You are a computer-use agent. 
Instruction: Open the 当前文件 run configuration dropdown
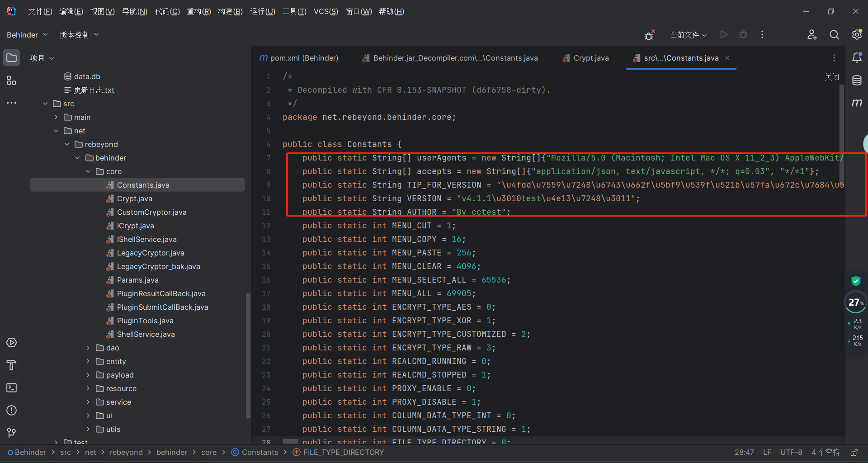coord(688,35)
